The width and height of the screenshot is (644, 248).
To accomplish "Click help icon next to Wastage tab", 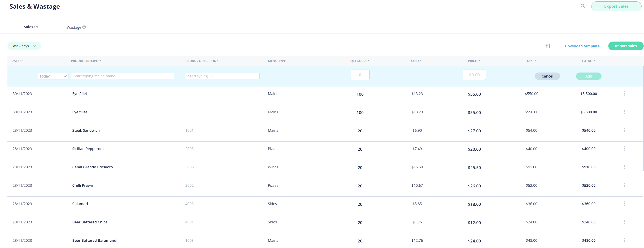I will pos(84,27).
